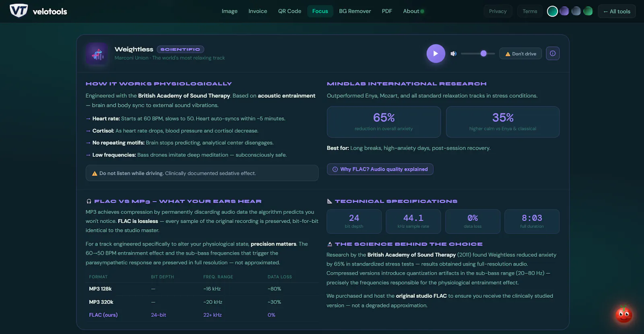Mute audio with the speaker icon
The width and height of the screenshot is (644, 334).
coord(454,53)
